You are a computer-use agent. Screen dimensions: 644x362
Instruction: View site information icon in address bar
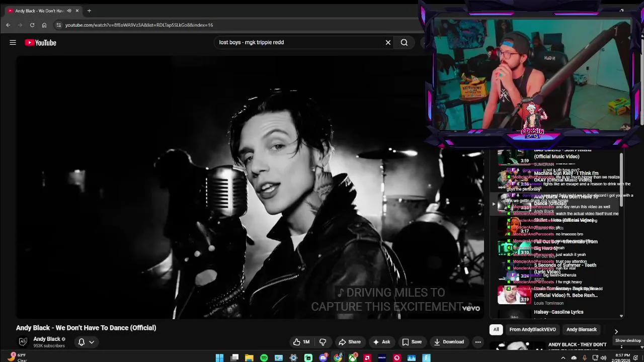click(x=58, y=25)
